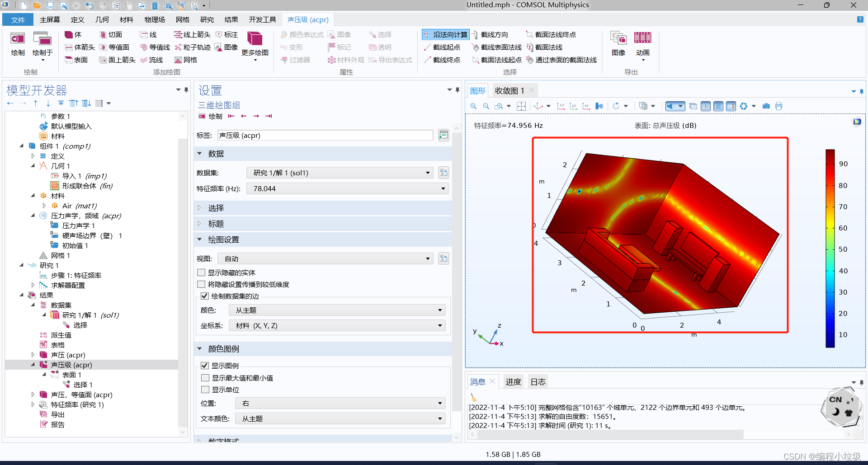868x465 pixels.
Task: Open the Results (结果) ribbon tab
Action: [231, 20]
